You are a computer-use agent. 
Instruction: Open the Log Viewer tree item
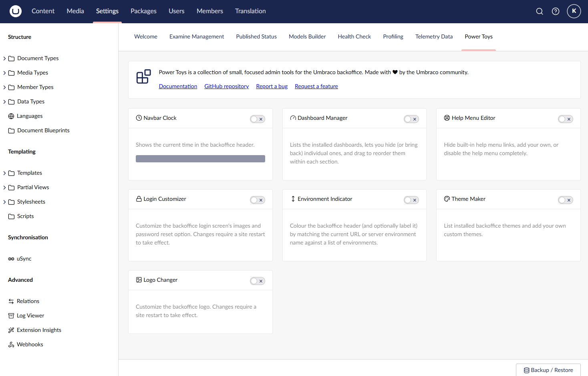point(59,316)
